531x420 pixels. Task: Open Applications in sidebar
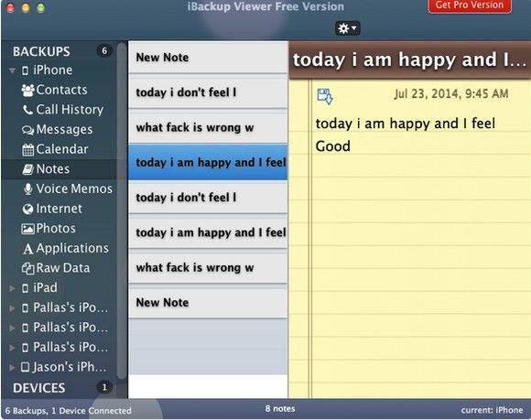pyautogui.click(x=66, y=248)
